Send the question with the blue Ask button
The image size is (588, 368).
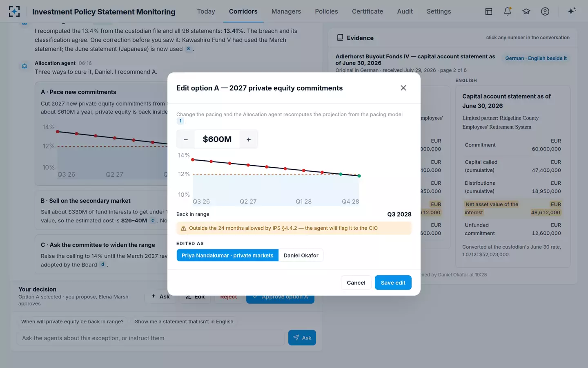coord(302,338)
